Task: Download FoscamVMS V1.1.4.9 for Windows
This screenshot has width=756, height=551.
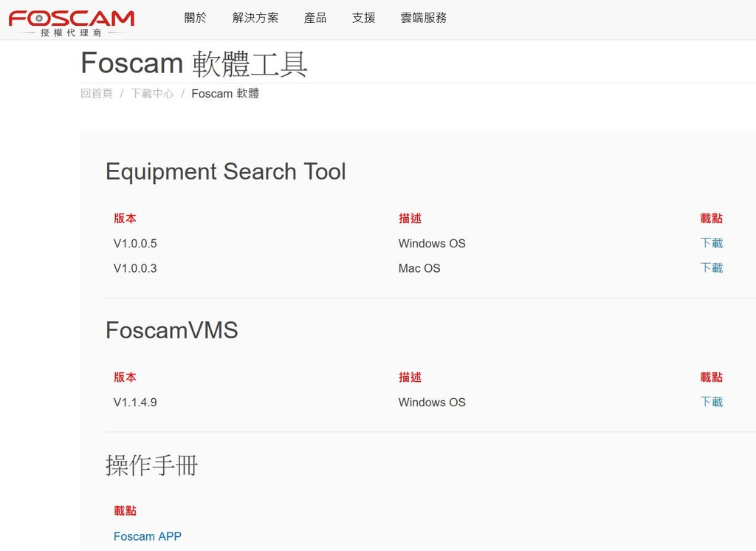Action: point(712,402)
